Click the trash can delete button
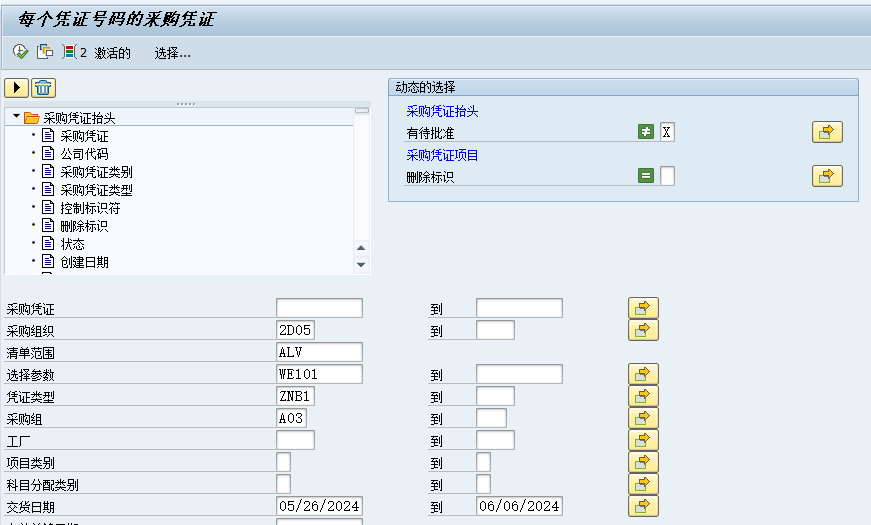 (43, 88)
